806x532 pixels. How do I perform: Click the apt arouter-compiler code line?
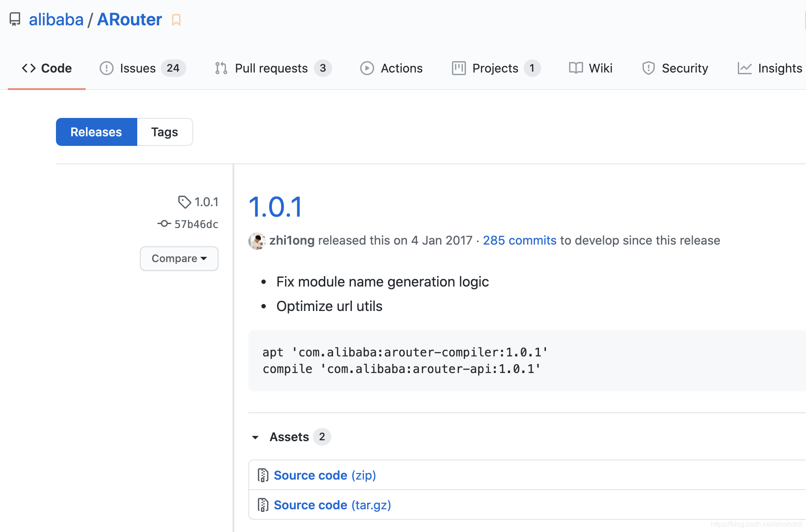[405, 352]
